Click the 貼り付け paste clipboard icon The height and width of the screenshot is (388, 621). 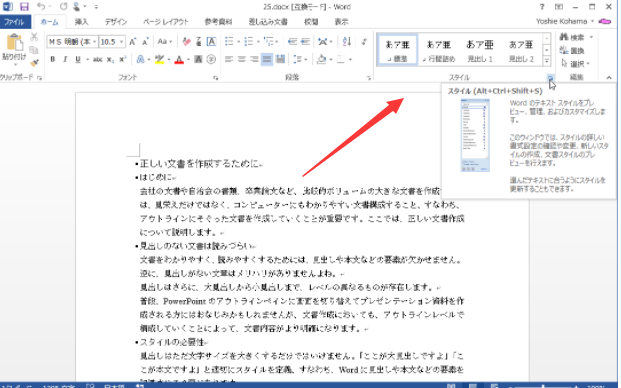(15, 42)
